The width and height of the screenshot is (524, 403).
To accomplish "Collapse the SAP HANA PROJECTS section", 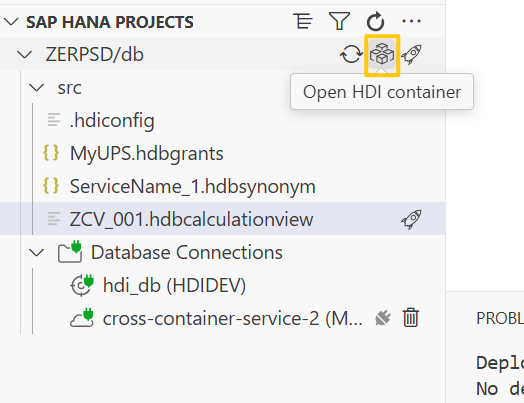I will click(x=11, y=22).
